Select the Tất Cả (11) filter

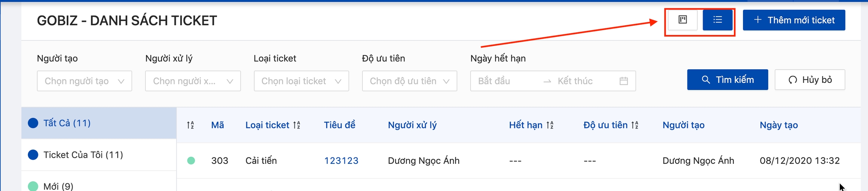point(99,123)
